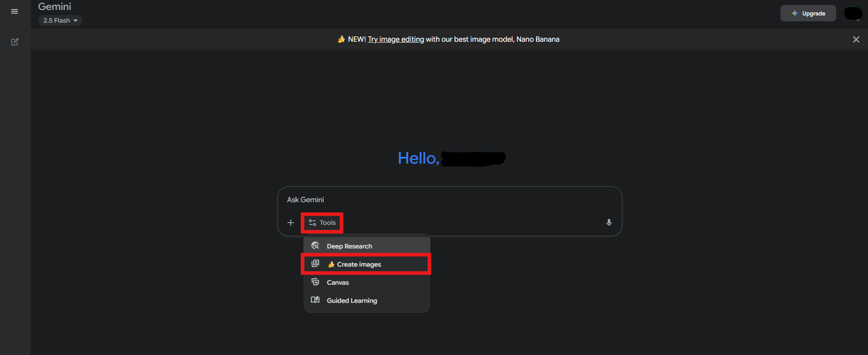Open the profile avatar in the top-right corner
Image resolution: width=868 pixels, height=355 pixels.
tap(853, 14)
